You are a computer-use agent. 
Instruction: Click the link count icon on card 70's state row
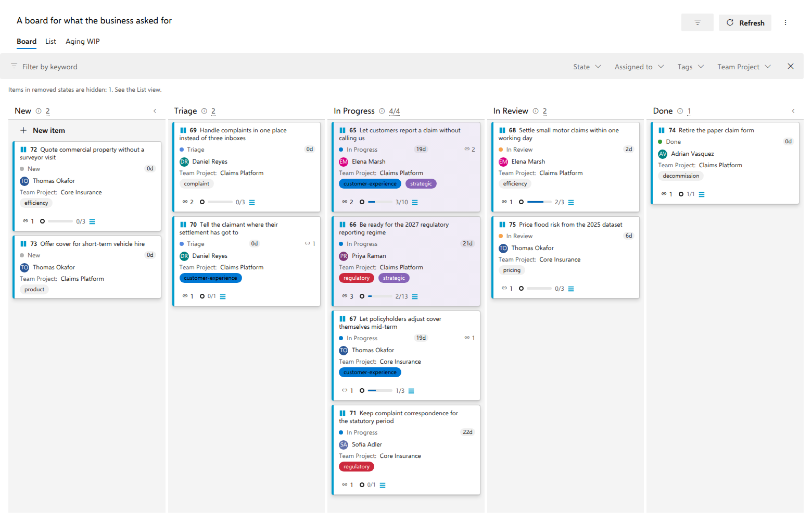coord(308,243)
